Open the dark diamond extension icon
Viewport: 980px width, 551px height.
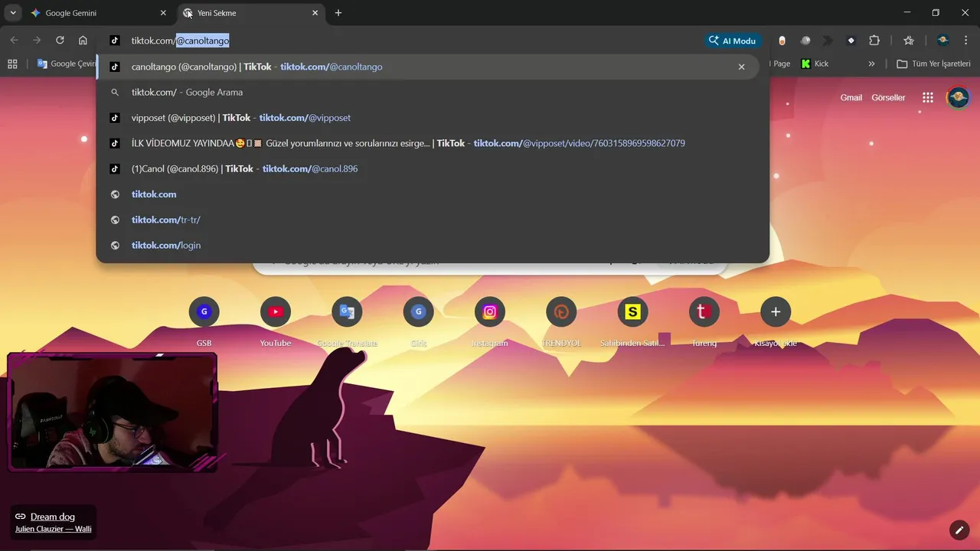(851, 41)
